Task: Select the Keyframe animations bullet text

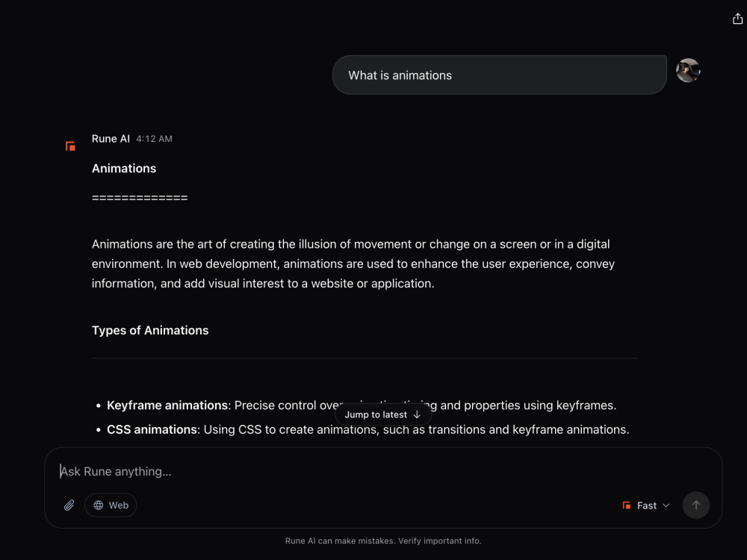Action: point(361,405)
